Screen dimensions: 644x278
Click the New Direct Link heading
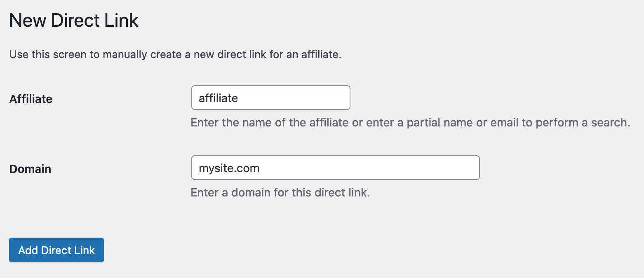[x=73, y=20]
